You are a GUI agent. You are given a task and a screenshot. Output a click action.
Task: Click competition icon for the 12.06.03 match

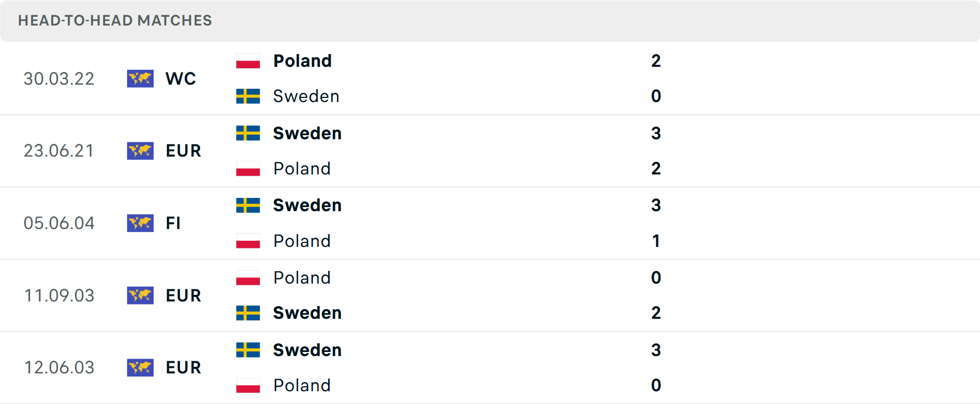coord(140,367)
